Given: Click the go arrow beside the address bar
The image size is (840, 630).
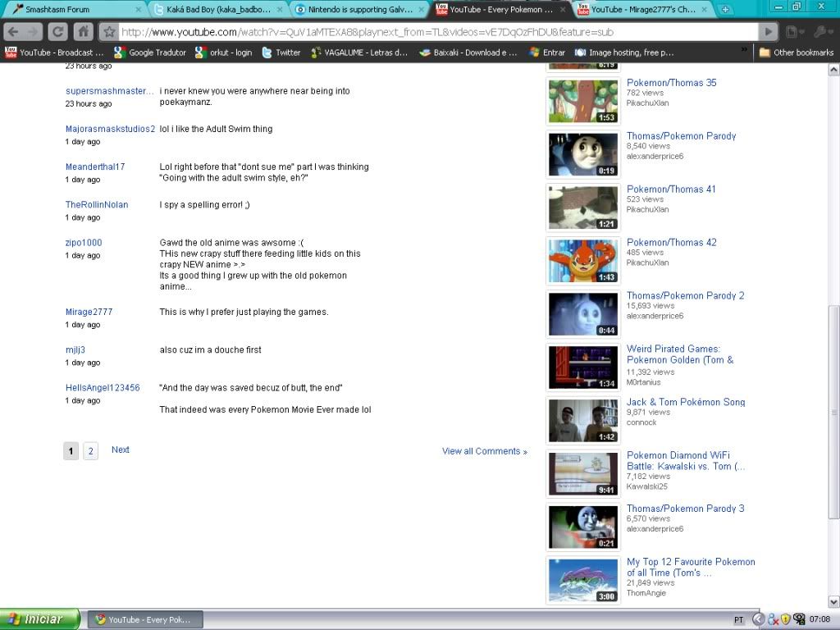Looking at the screenshot, I should 767,32.
